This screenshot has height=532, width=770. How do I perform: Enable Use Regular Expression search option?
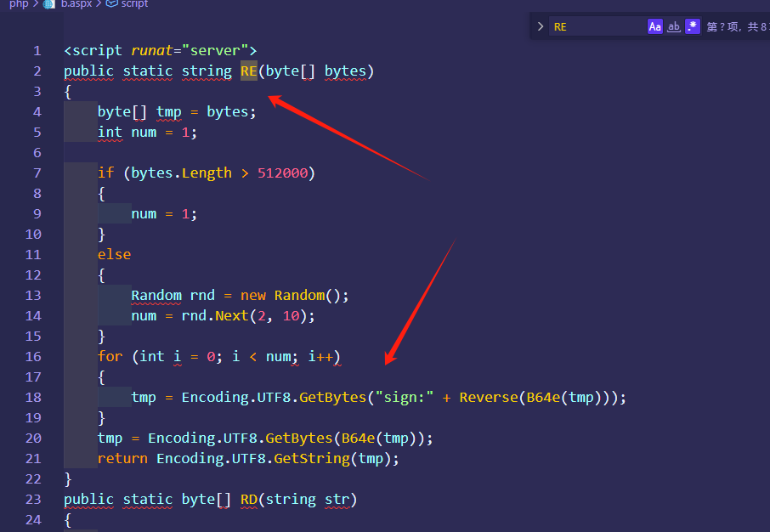693,26
